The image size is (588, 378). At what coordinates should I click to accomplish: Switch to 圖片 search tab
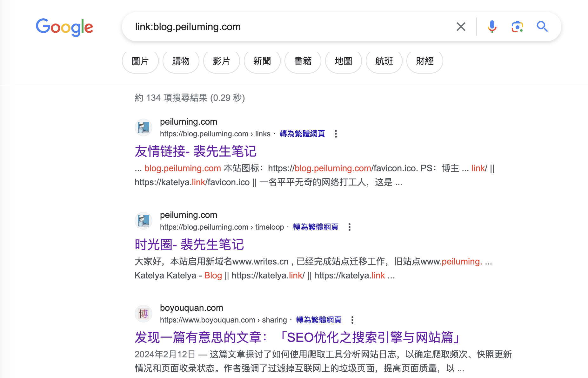coord(140,61)
